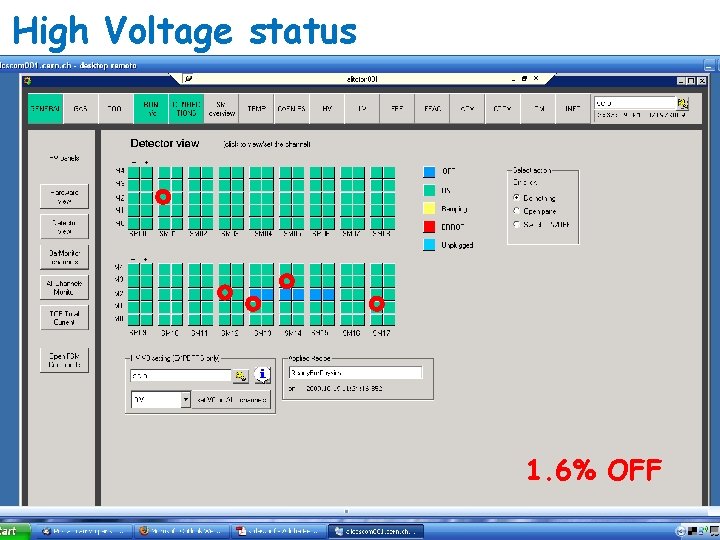The image size is (720, 540).
Task: Click the 'Detector view' heading text
Action: tap(165, 143)
